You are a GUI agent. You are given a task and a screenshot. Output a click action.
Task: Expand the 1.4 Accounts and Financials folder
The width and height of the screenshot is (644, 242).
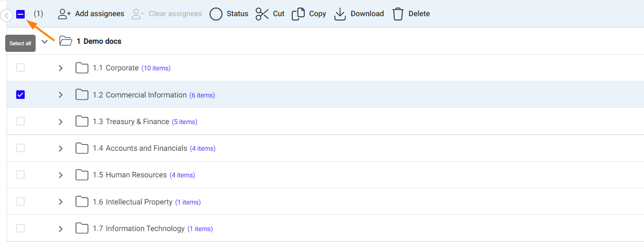tap(60, 148)
